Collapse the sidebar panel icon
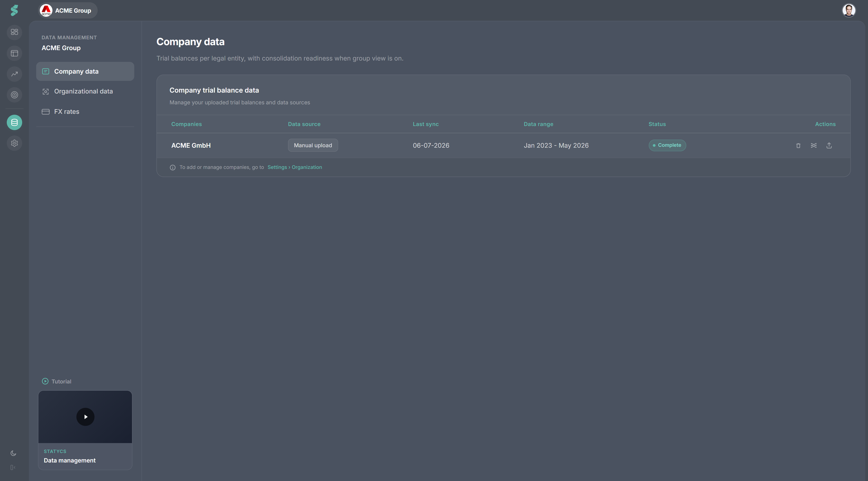The width and height of the screenshot is (868, 481). tap(13, 467)
